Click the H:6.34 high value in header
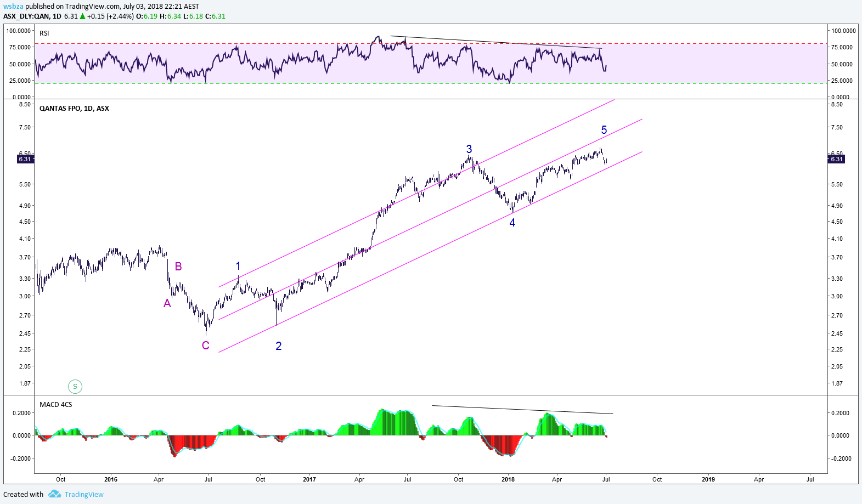 (x=171, y=16)
